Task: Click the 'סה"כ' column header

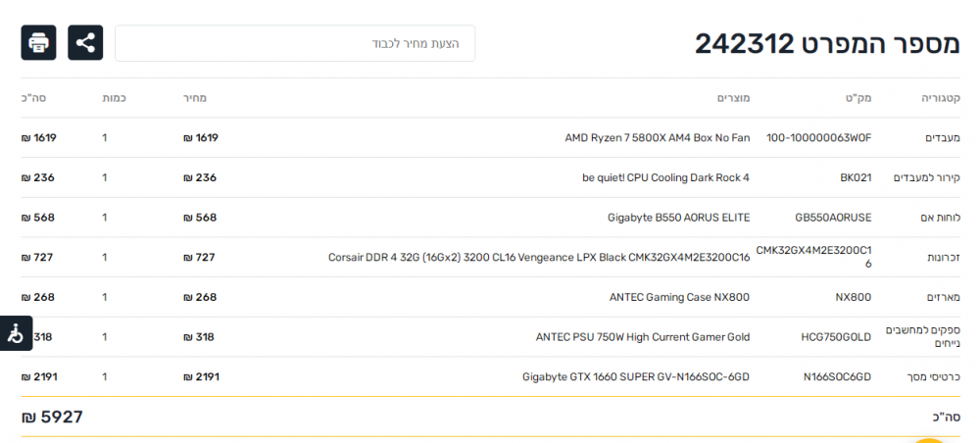Action: [33, 98]
